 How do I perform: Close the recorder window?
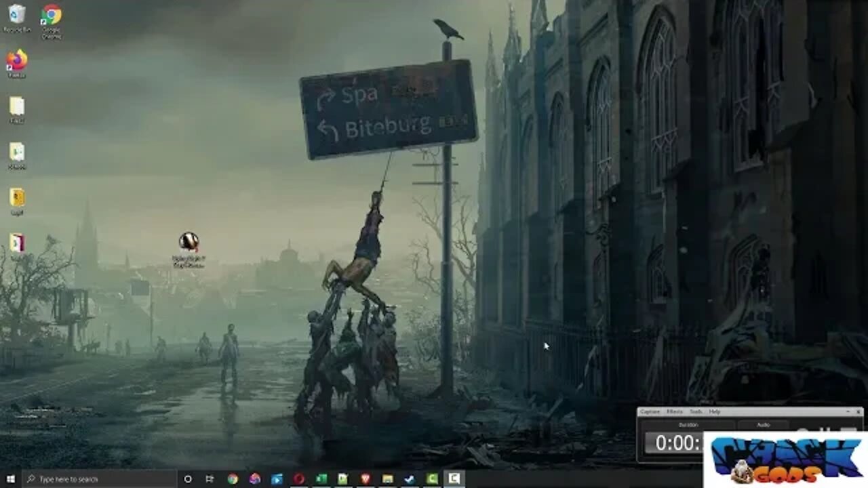coord(859,411)
